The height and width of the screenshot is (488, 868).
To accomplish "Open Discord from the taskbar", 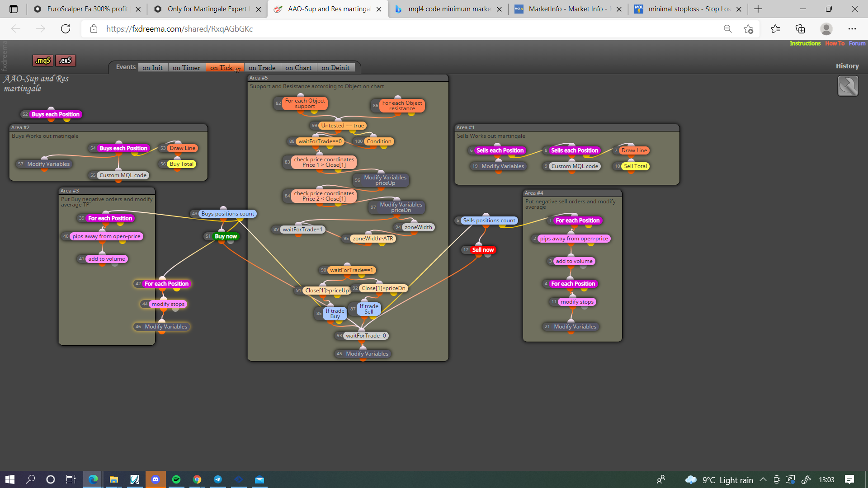I will 156,479.
